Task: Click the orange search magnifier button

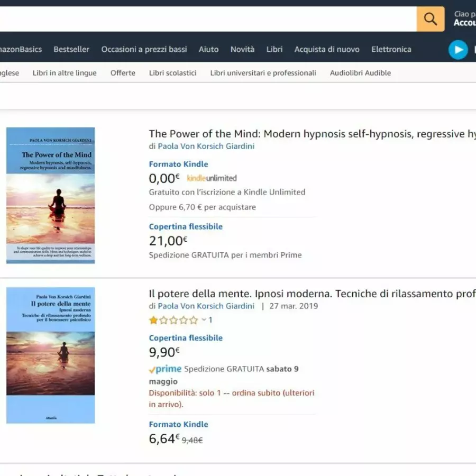Action: point(430,19)
